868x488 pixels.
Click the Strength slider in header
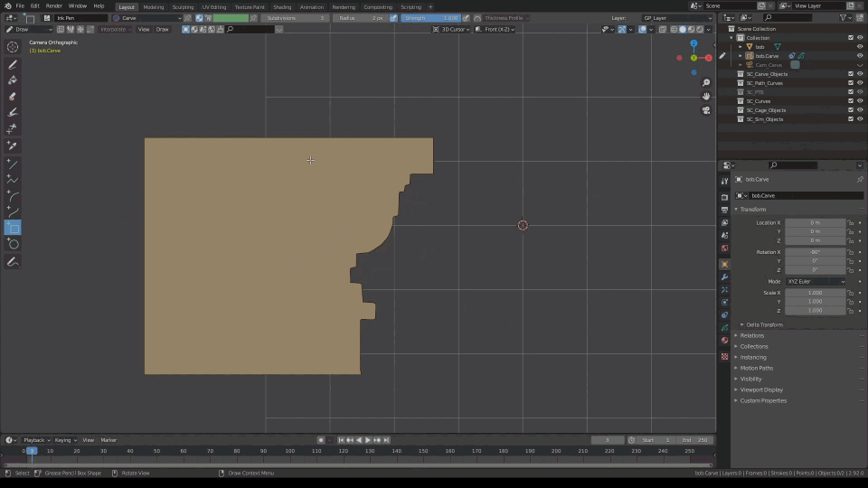click(x=430, y=18)
